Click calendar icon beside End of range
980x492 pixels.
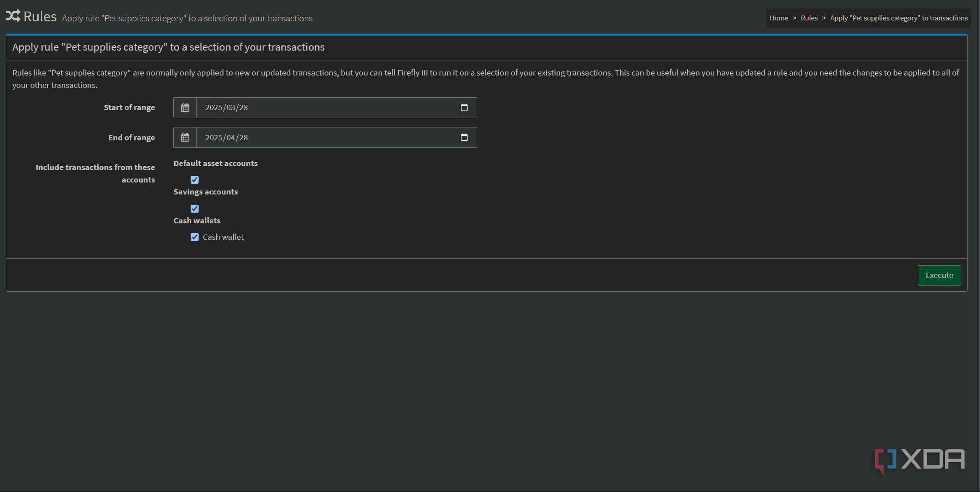click(x=185, y=138)
